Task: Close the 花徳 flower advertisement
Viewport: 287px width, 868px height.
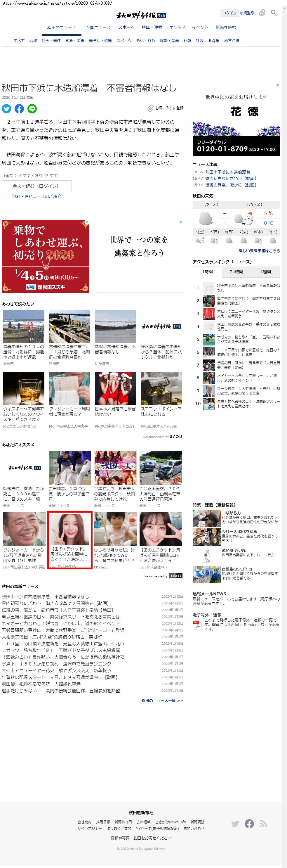Action: point(278,85)
